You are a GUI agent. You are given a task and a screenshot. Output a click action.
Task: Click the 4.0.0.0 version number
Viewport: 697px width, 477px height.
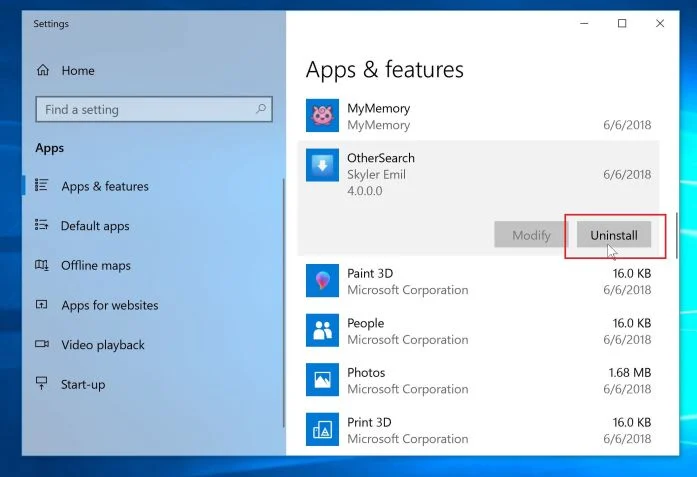coord(365,191)
